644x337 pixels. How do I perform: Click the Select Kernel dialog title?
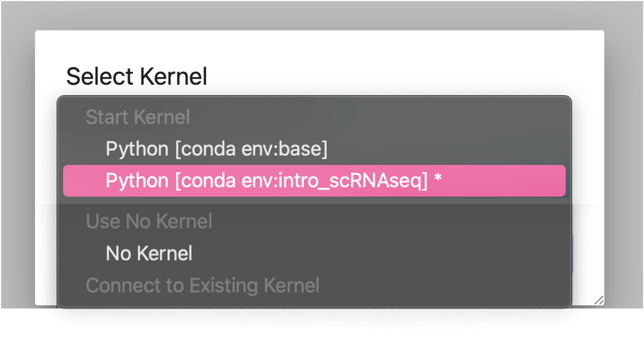coord(136,76)
